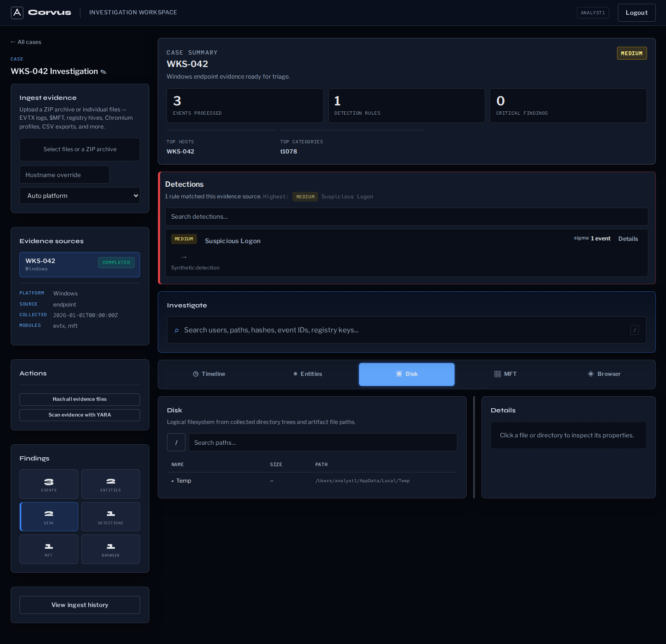Image resolution: width=666 pixels, height=644 pixels.
Task: Click the clock icon on Timeline tab
Action: click(x=196, y=374)
